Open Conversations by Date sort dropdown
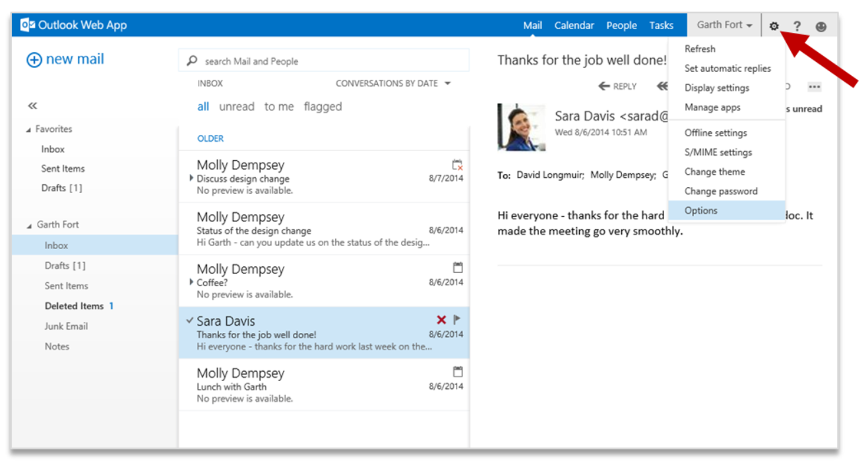Image resolution: width=868 pixels, height=468 pixels. pos(393,84)
